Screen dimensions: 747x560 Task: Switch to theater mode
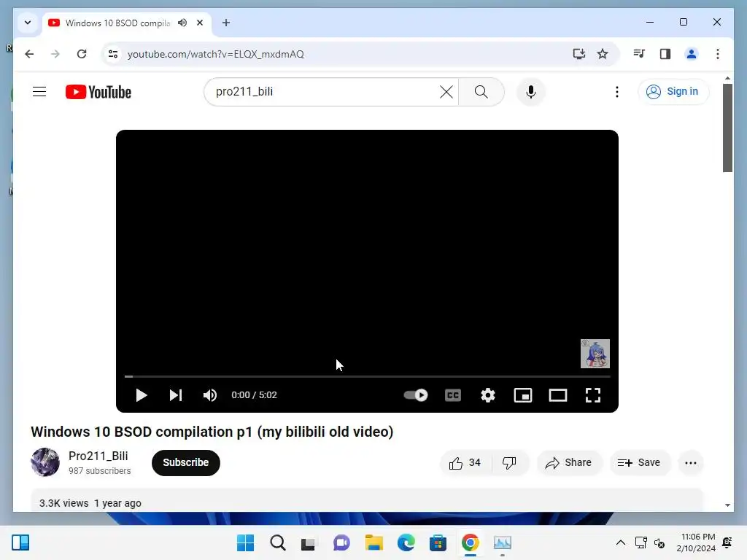[x=558, y=395]
